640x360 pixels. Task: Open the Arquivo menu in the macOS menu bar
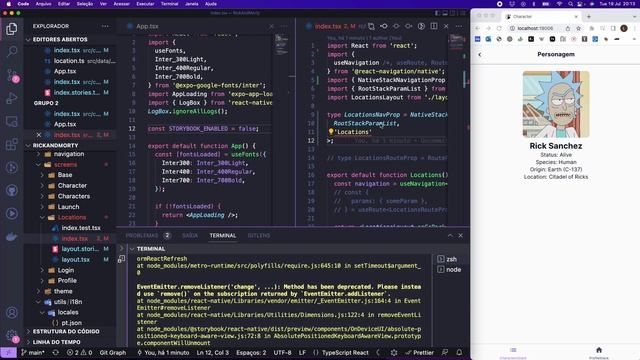point(44,4)
